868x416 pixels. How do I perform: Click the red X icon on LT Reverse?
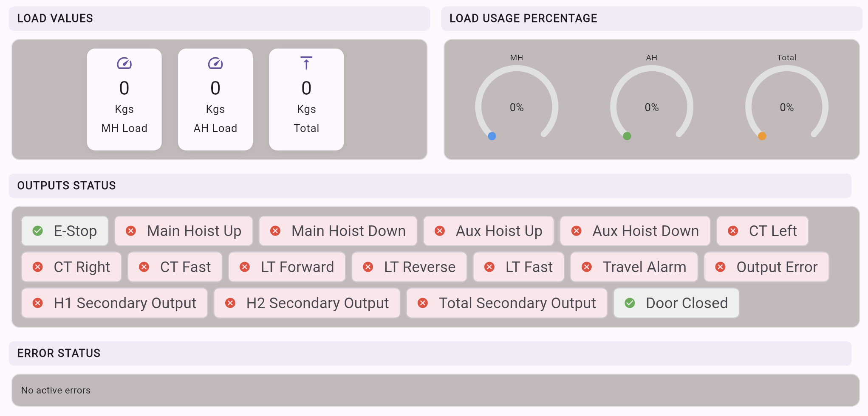click(368, 267)
